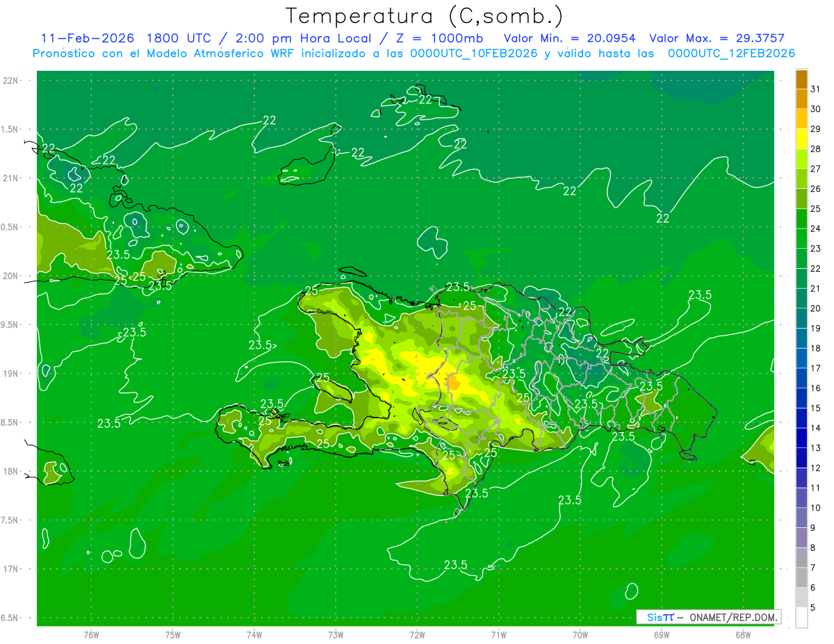Click the "74W" longitude axis label

click(x=254, y=634)
